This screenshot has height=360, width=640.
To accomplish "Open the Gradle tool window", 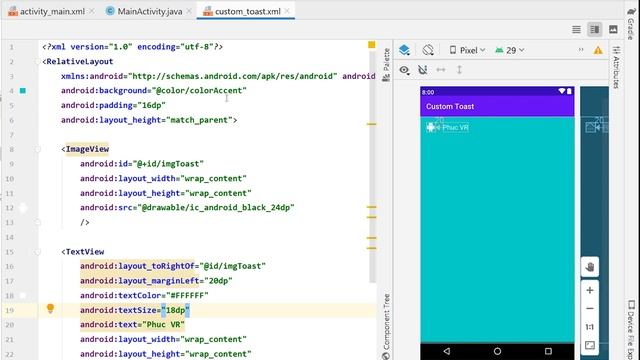I will tap(631, 24).
